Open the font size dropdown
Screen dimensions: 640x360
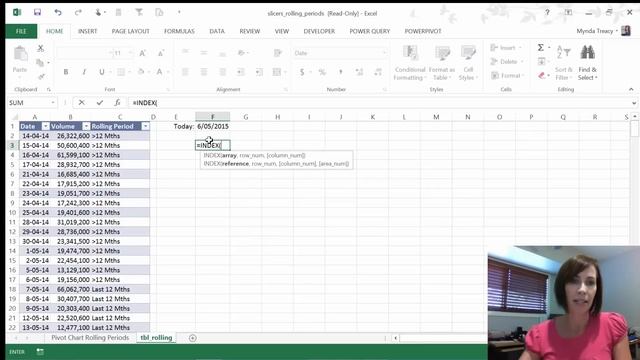(130, 53)
